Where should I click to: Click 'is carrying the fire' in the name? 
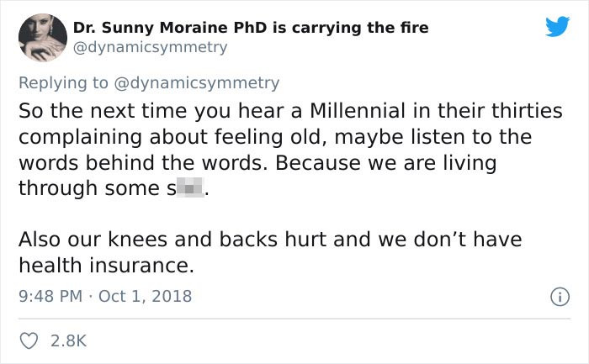351,28
